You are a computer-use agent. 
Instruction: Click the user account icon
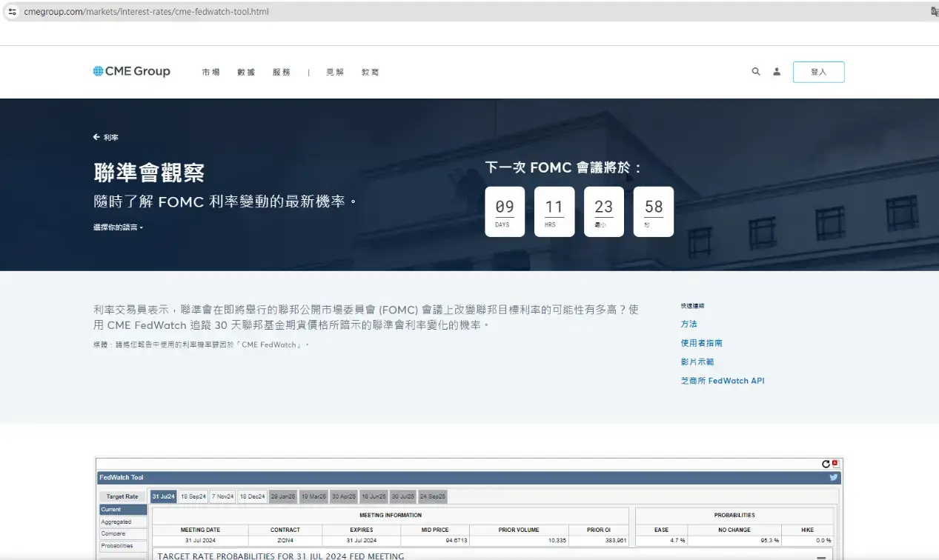coord(776,71)
